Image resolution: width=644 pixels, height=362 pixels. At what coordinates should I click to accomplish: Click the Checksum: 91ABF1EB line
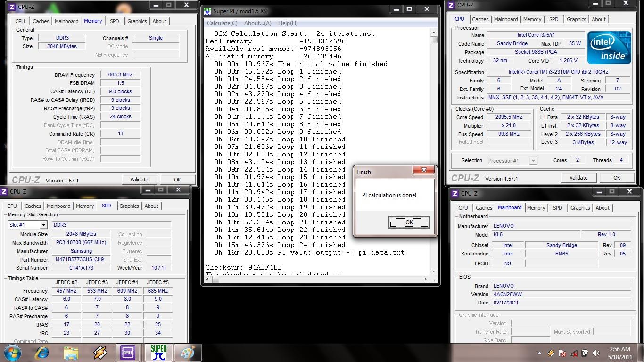[x=243, y=267]
